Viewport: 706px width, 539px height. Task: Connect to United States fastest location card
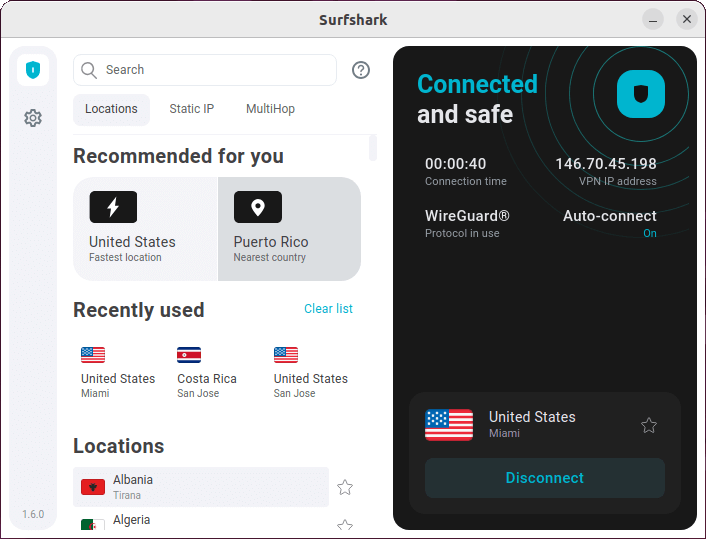145,229
